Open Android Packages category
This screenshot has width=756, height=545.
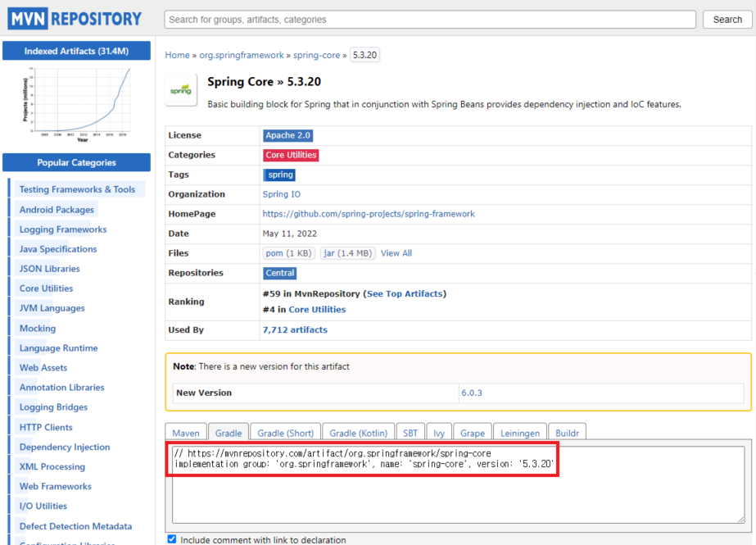pyautogui.click(x=57, y=210)
